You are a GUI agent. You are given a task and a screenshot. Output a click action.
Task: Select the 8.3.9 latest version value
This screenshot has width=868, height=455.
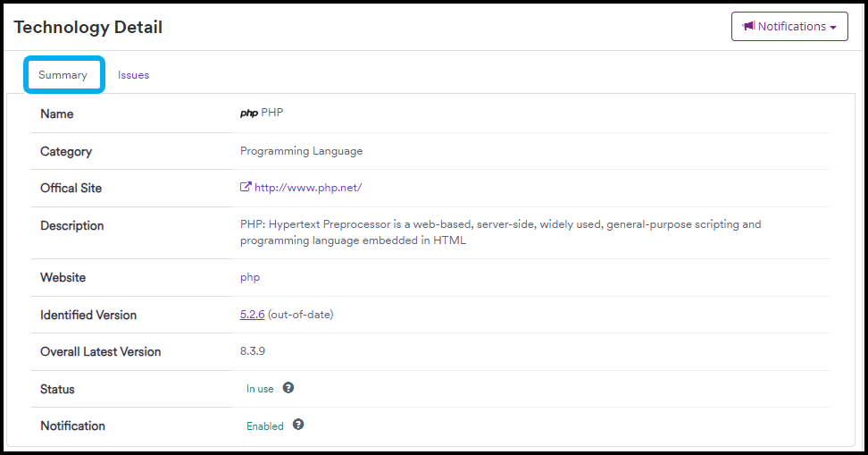pos(253,351)
